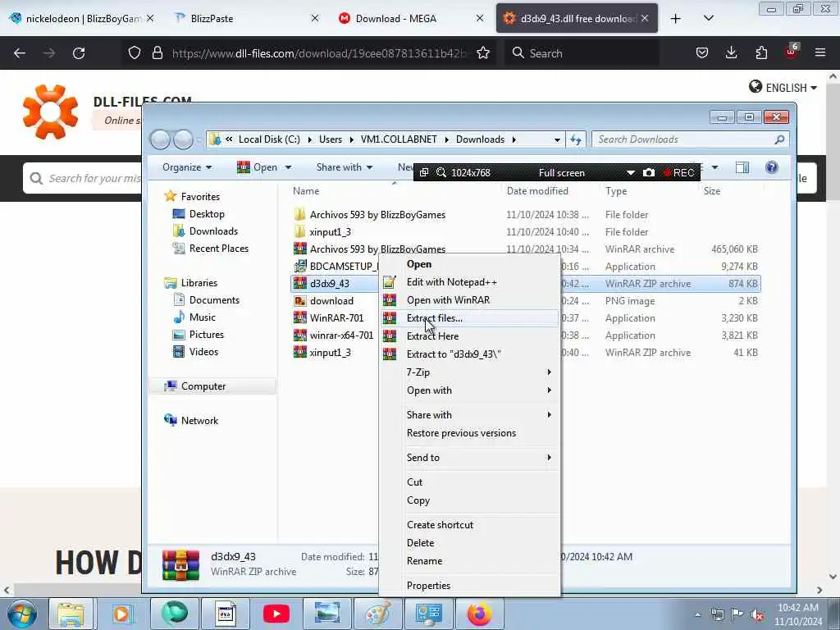Screen dimensions: 840x630
Task: Click Firefox icon in taskbar
Action: pyautogui.click(x=479, y=614)
